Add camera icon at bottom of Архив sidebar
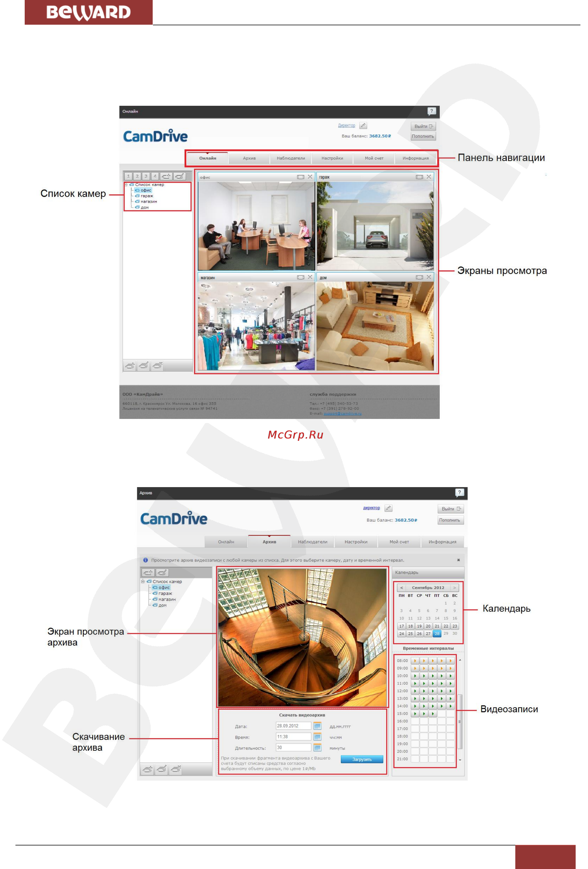The image size is (588, 869). pyautogui.click(x=147, y=770)
